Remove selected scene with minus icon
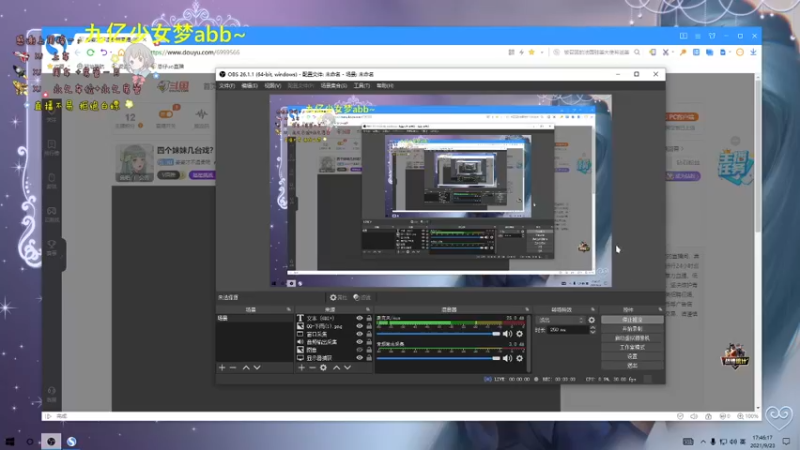This screenshot has width=800, height=450. tap(233, 367)
